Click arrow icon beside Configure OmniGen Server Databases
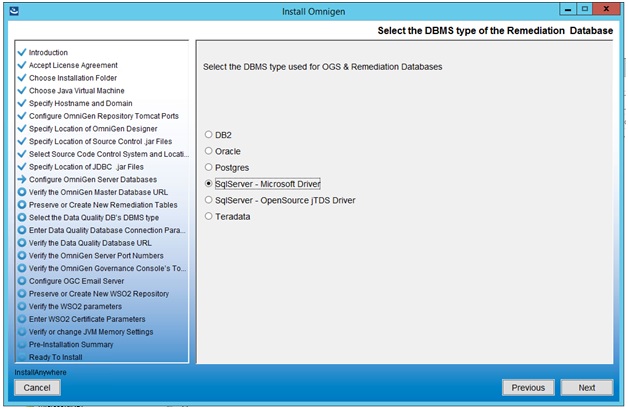 [22, 179]
